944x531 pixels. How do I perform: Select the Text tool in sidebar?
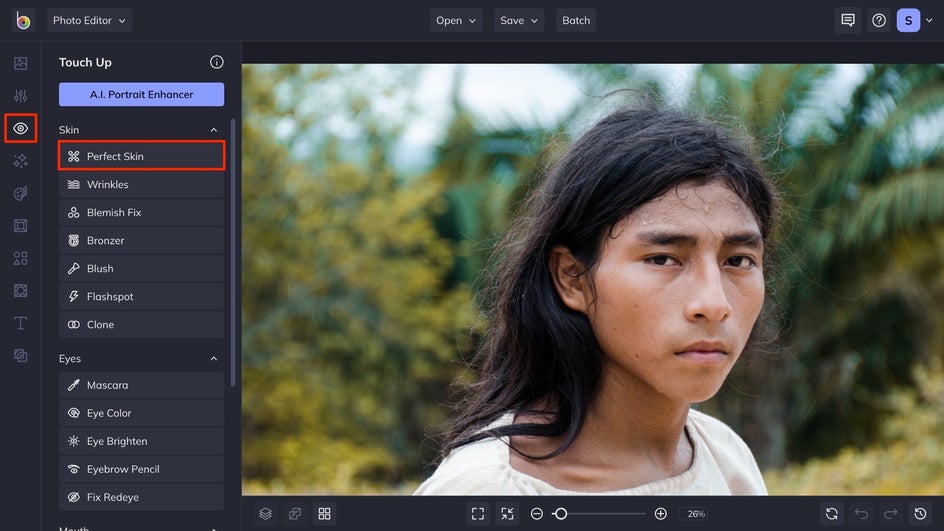pos(20,323)
